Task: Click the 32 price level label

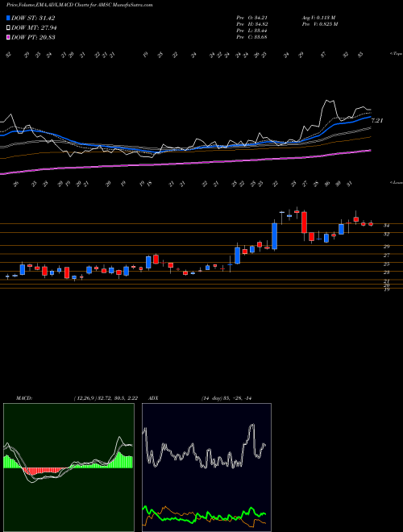Action: [386, 234]
